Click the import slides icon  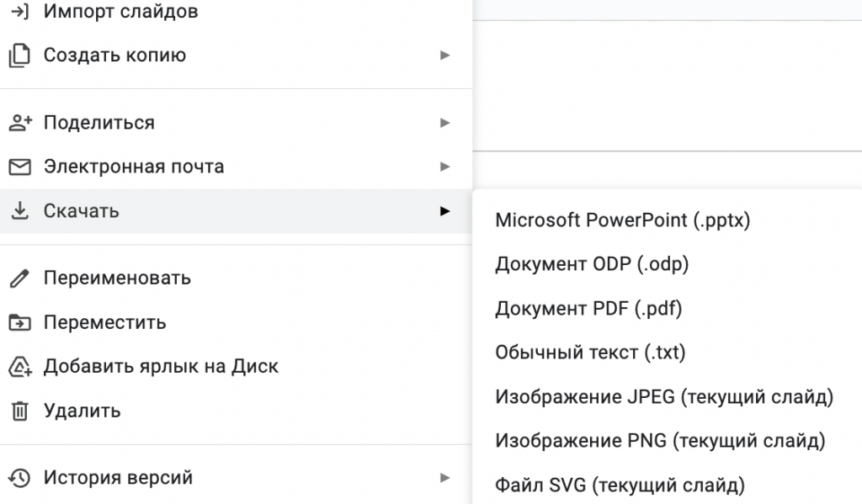click(x=19, y=11)
